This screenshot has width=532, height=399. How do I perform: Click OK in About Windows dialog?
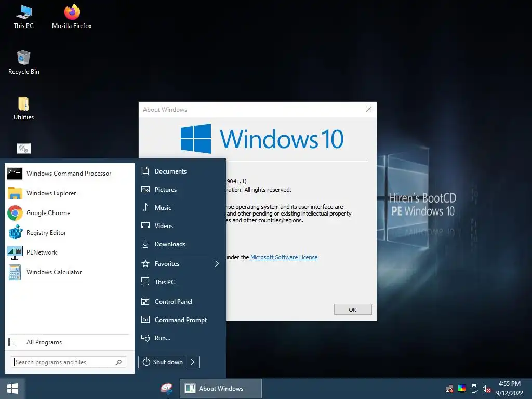[x=353, y=310]
